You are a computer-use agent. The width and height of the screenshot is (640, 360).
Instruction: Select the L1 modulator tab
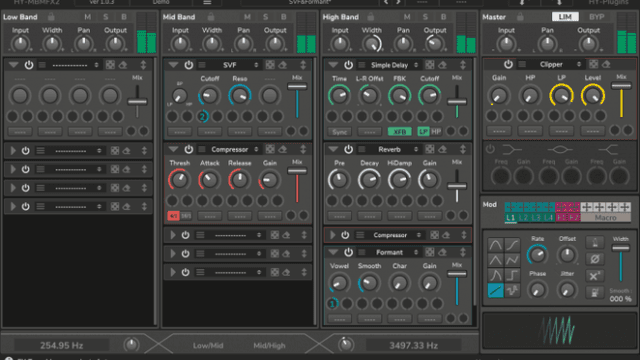(511, 218)
